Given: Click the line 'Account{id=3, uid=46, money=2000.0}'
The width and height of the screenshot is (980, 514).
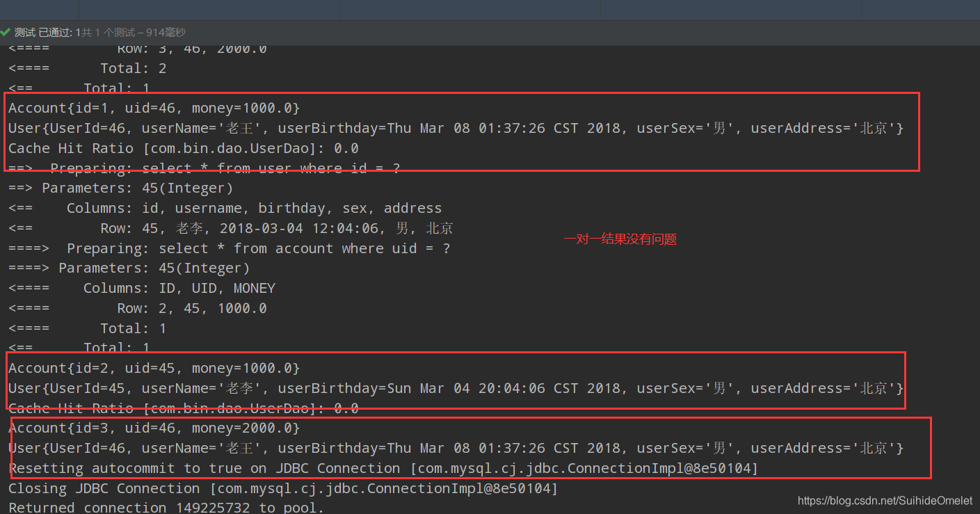Looking at the screenshot, I should point(154,428).
